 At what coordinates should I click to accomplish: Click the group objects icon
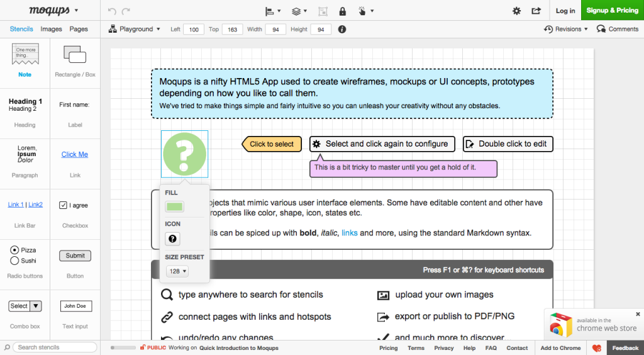click(x=323, y=11)
